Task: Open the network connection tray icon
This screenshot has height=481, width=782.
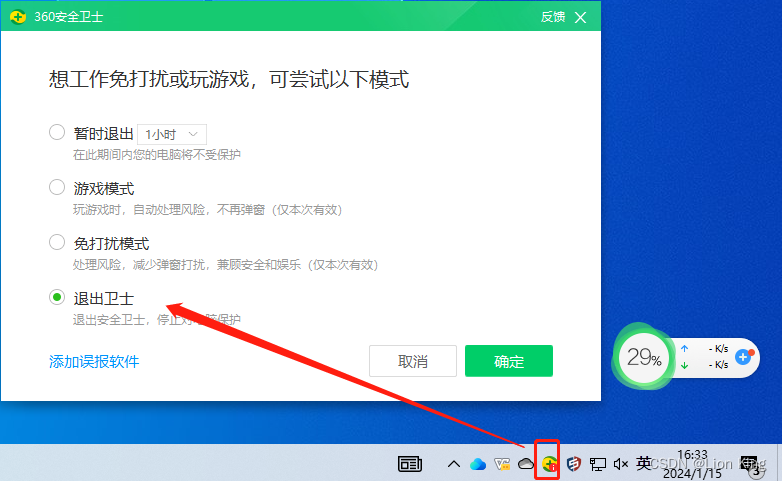Action: [x=597, y=465]
